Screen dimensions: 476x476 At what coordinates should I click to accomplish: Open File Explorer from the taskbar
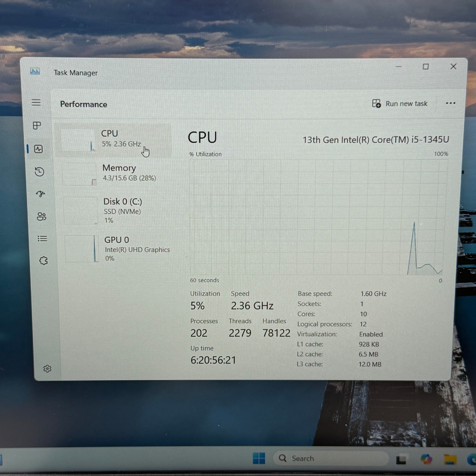point(450,459)
